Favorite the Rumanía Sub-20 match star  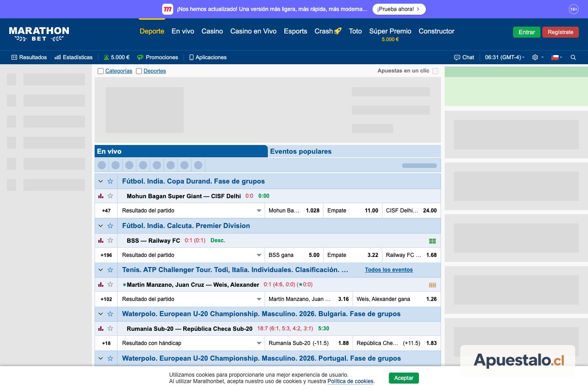tap(110, 329)
